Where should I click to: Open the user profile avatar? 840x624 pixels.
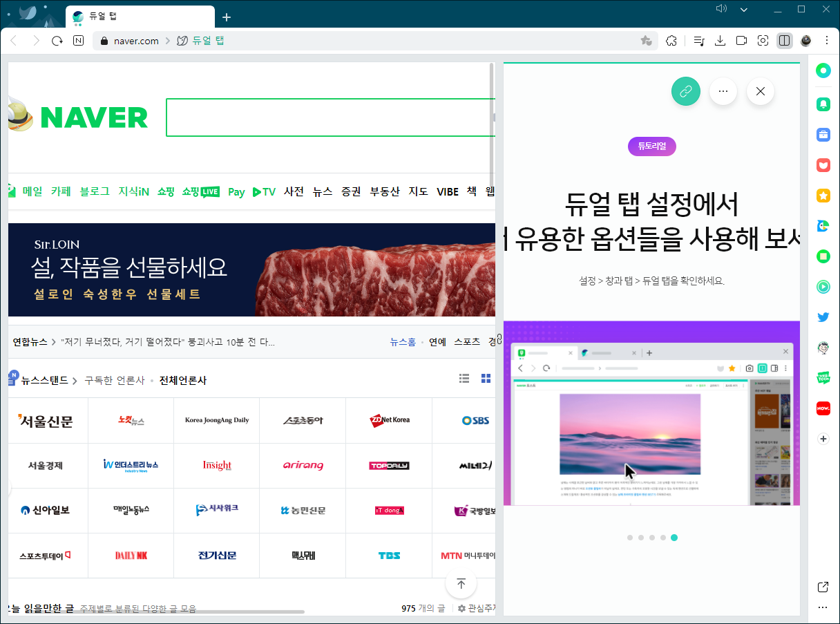coord(805,41)
